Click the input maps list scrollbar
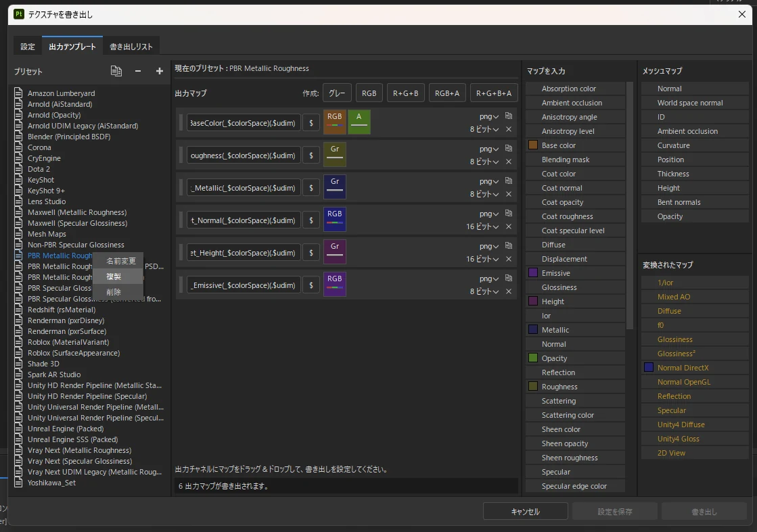The image size is (757, 532). point(630,205)
